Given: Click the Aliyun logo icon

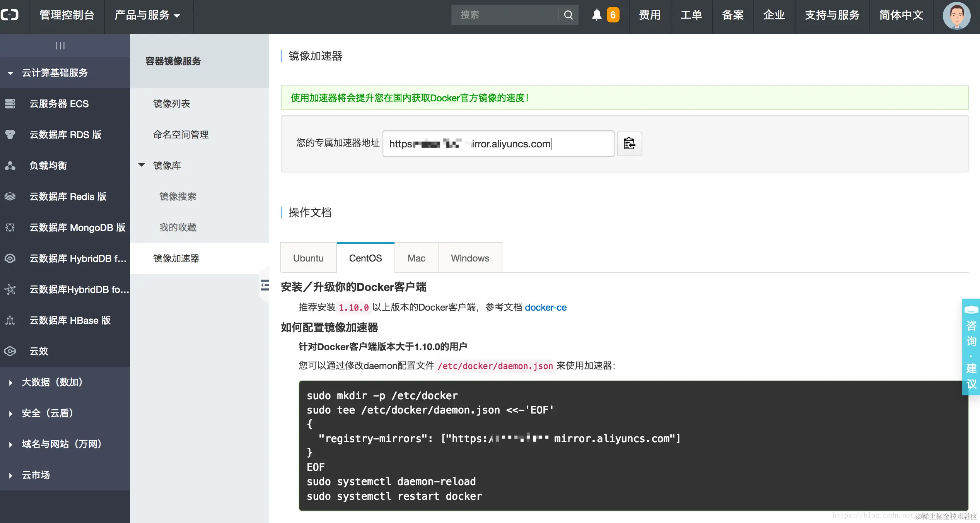Looking at the screenshot, I should point(10,15).
